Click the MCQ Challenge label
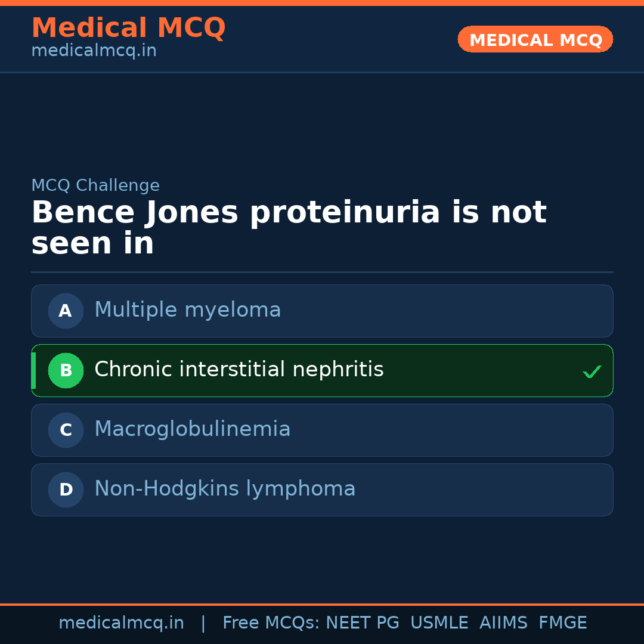 [x=95, y=185]
